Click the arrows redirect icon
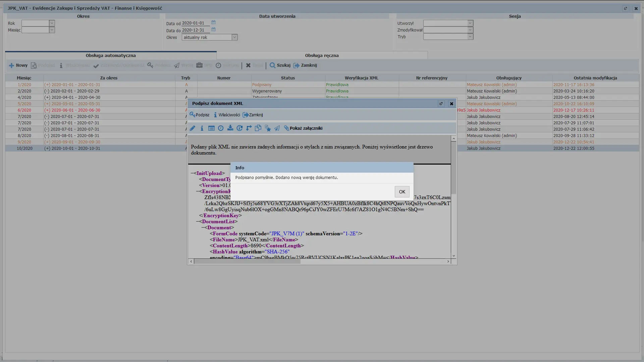This screenshot has width=644, height=362. pos(249,128)
